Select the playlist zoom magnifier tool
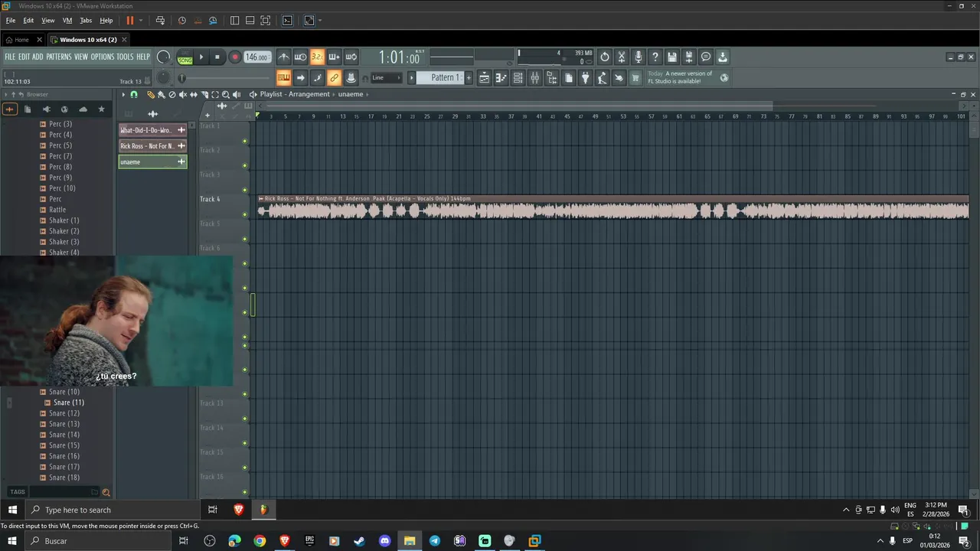This screenshot has height=551, width=980. point(226,94)
